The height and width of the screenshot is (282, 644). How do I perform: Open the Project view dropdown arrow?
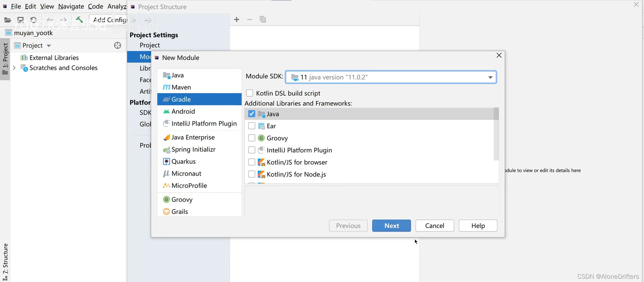[49, 46]
